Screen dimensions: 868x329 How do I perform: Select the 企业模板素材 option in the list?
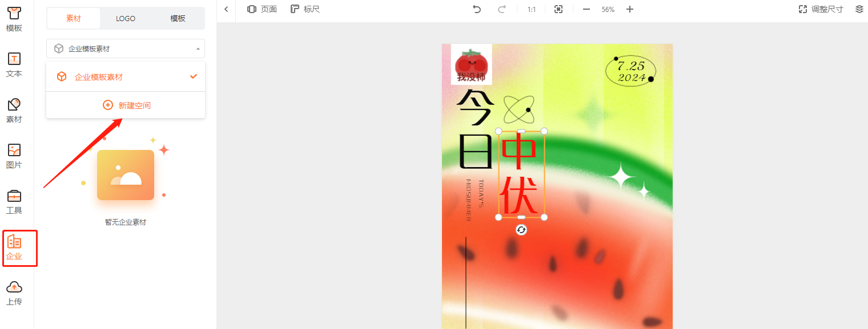tap(126, 77)
